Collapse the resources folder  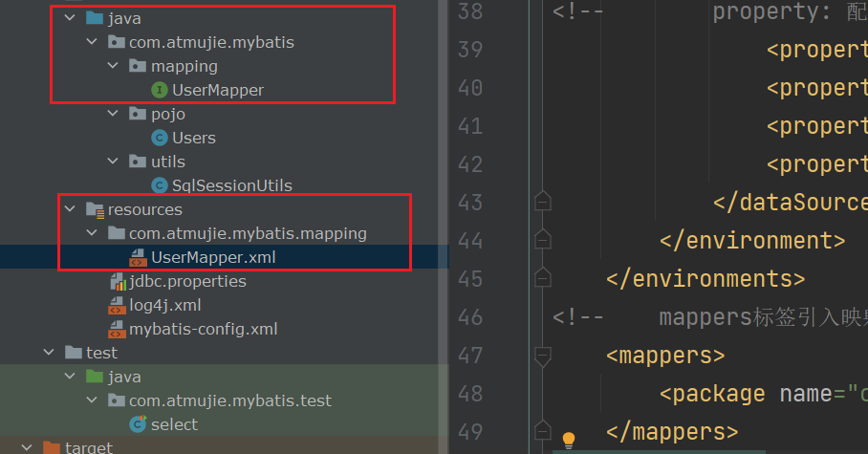click(x=69, y=209)
